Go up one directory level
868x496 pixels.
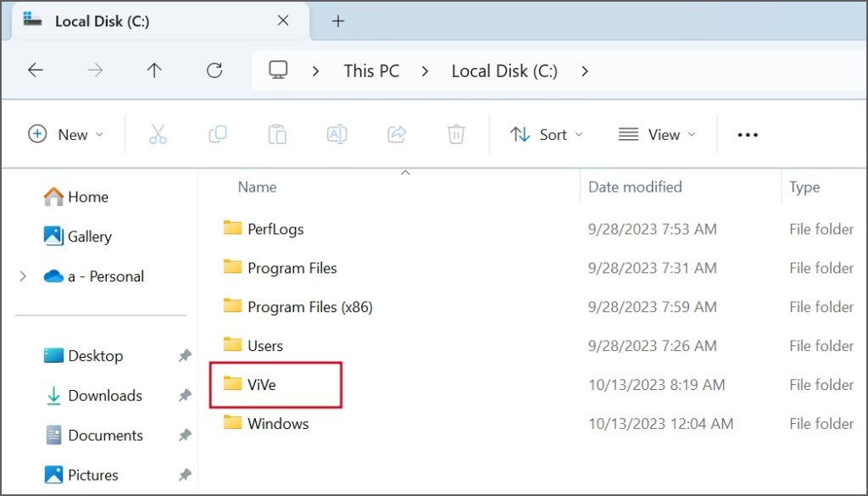[154, 70]
